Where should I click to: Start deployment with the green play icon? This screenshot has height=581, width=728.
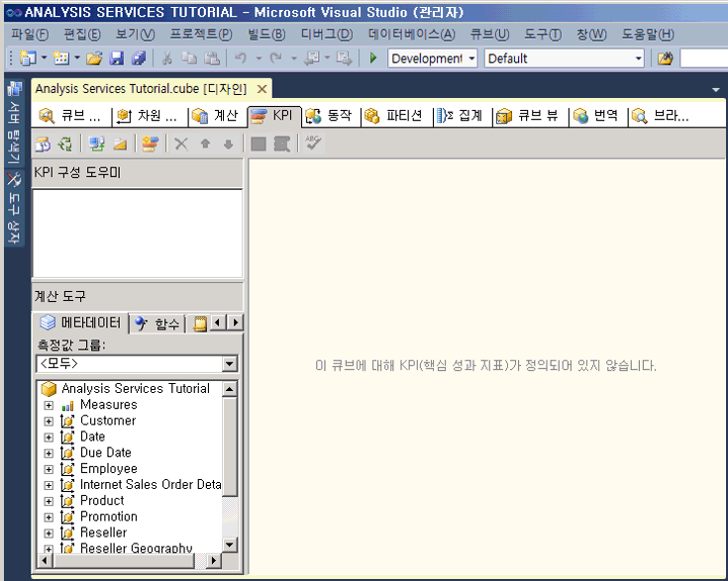pos(372,58)
